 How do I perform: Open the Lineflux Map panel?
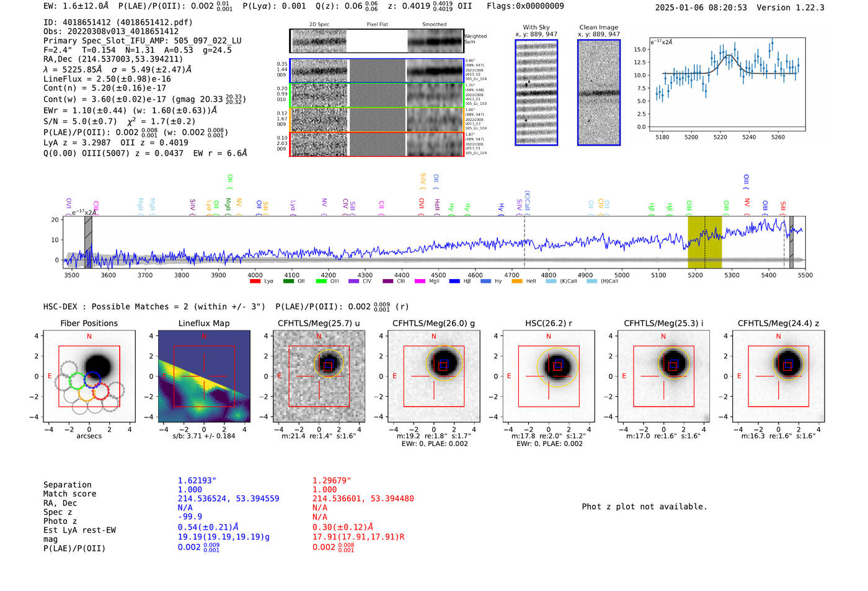click(x=204, y=376)
